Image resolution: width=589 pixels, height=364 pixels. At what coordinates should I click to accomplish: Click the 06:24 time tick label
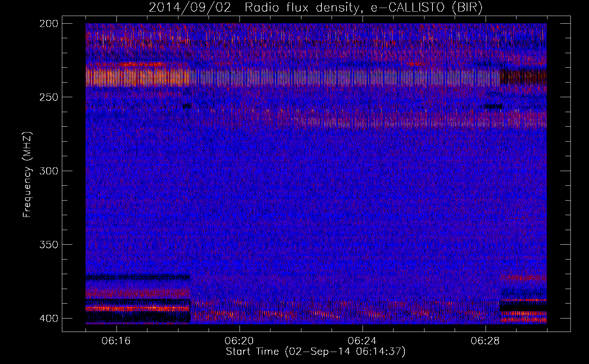coord(362,341)
